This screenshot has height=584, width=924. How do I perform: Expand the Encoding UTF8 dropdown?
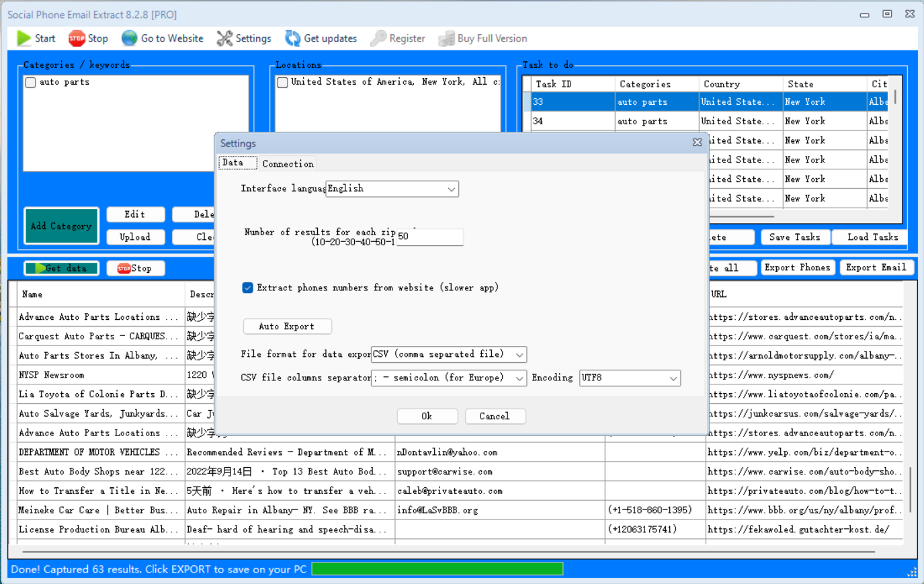673,378
